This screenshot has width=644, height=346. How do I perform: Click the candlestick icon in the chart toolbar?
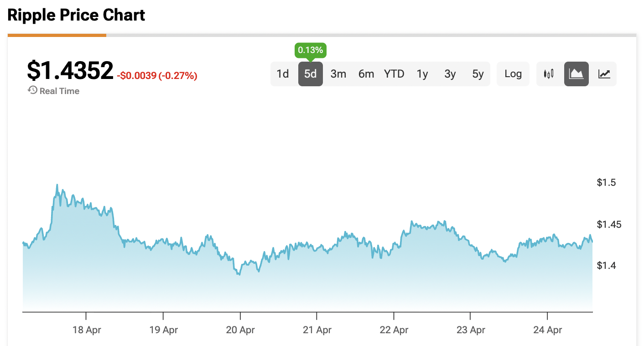tap(549, 73)
